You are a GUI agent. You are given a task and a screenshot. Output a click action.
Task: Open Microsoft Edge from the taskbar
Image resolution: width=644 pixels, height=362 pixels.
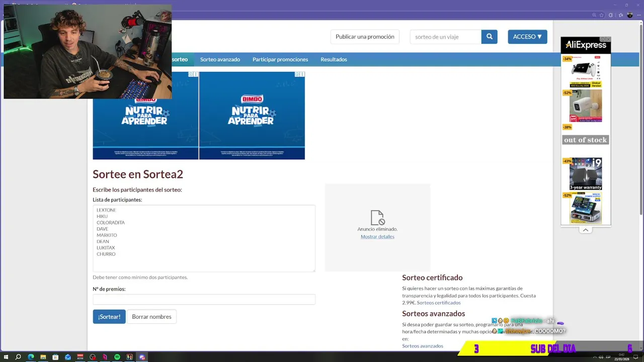tap(31, 357)
